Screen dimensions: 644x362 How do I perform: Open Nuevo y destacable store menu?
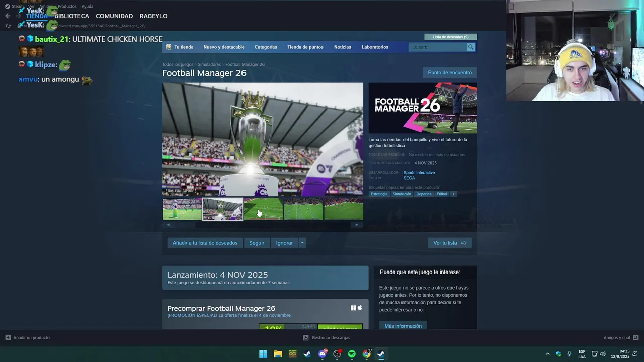point(224,47)
